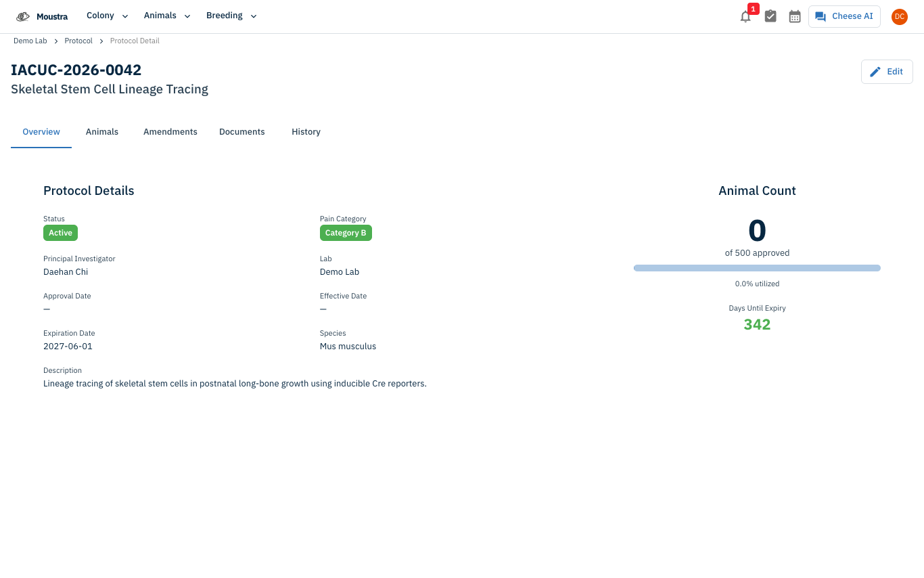
Task: Switch to the History tab
Action: point(306,132)
